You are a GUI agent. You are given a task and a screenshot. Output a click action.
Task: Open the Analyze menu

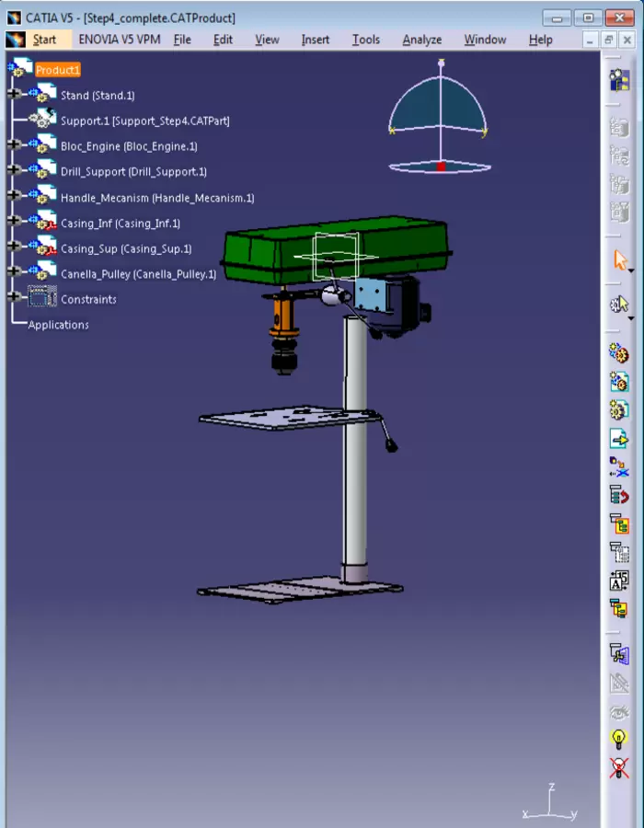pos(421,40)
